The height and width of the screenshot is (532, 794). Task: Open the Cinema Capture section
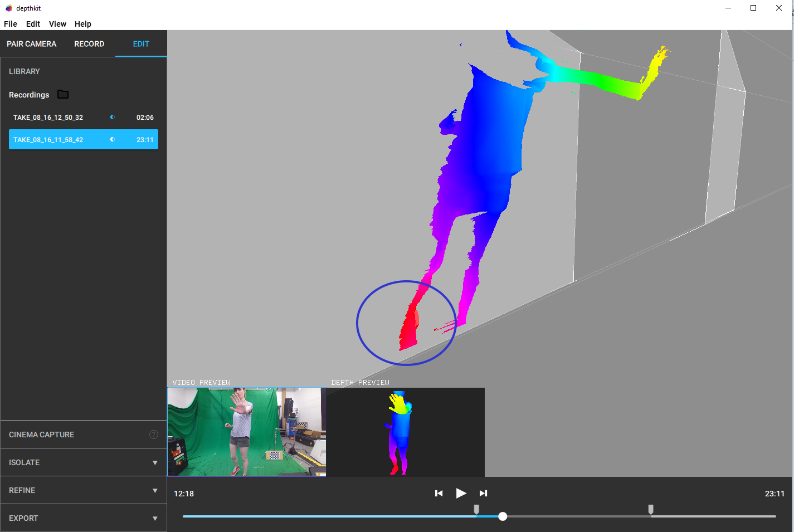42,435
